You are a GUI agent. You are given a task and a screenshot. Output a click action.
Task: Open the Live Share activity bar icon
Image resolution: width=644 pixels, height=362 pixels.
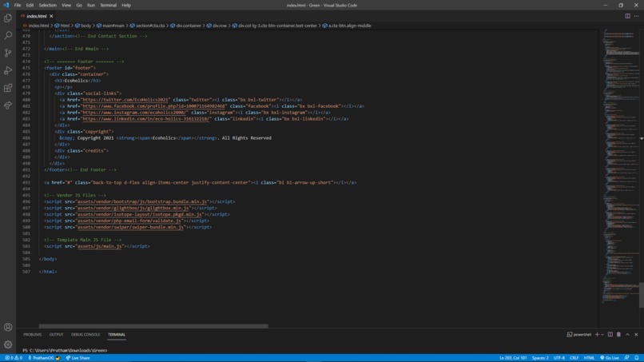[x=8, y=105]
